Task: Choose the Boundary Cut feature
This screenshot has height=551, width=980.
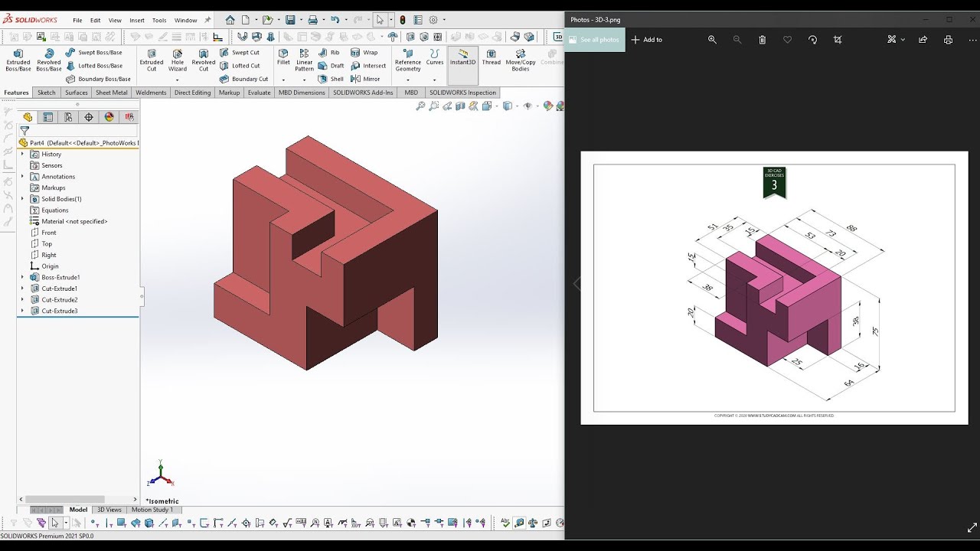Action: point(244,79)
